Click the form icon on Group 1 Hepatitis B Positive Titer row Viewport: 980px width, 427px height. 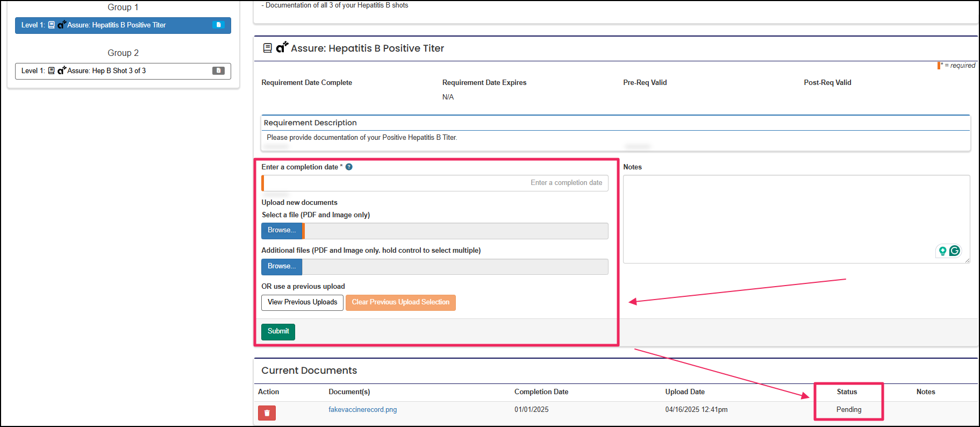(x=51, y=25)
